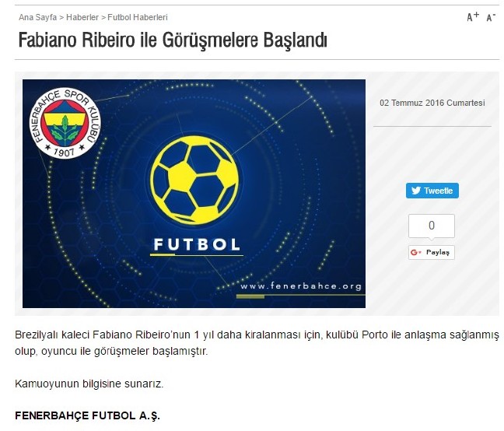Click the Tweetle Twitter share button
Screen dimensions: 504x431
[432, 191]
